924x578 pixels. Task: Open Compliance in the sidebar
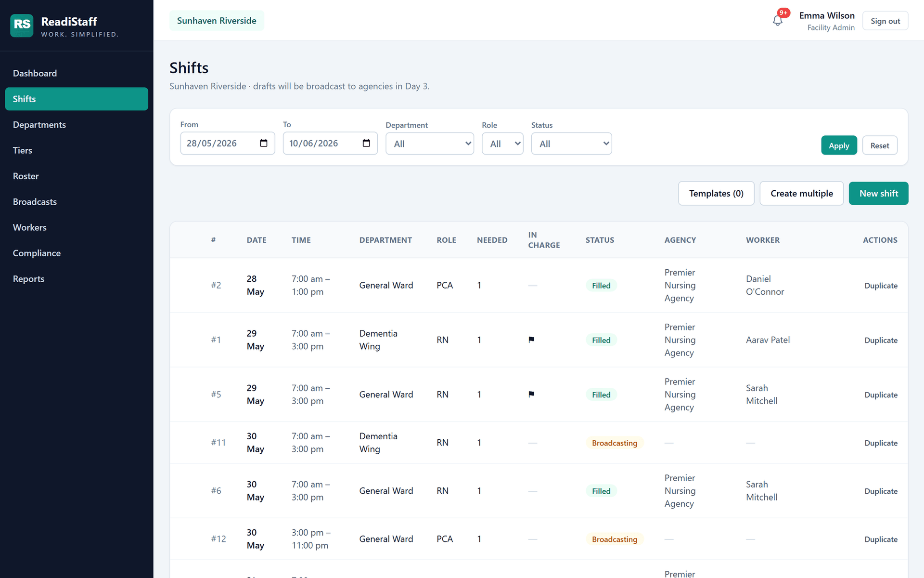coord(77,253)
